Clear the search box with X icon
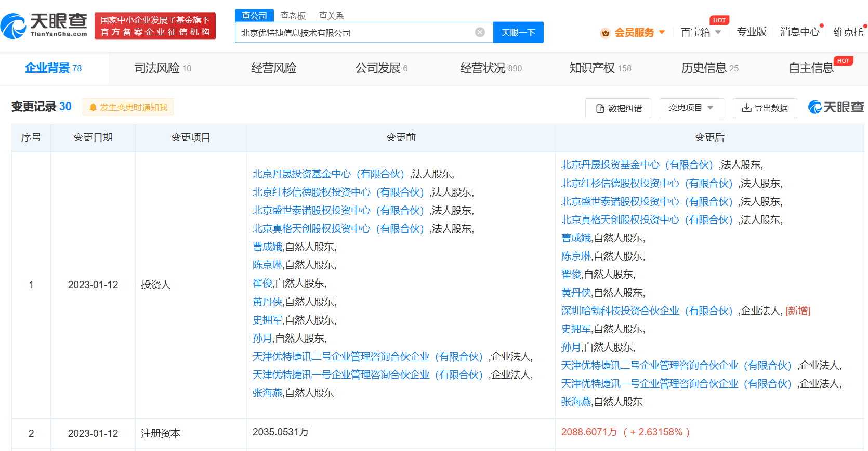This screenshot has width=868, height=451. [480, 32]
